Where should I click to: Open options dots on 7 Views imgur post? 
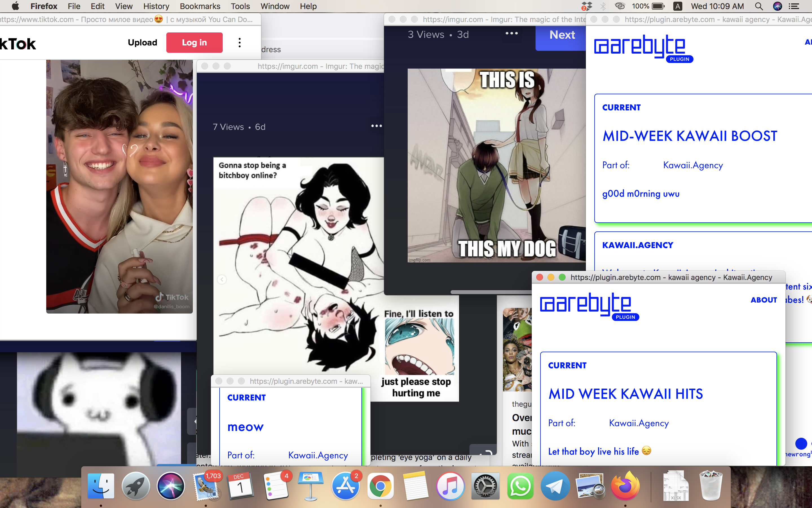376,126
